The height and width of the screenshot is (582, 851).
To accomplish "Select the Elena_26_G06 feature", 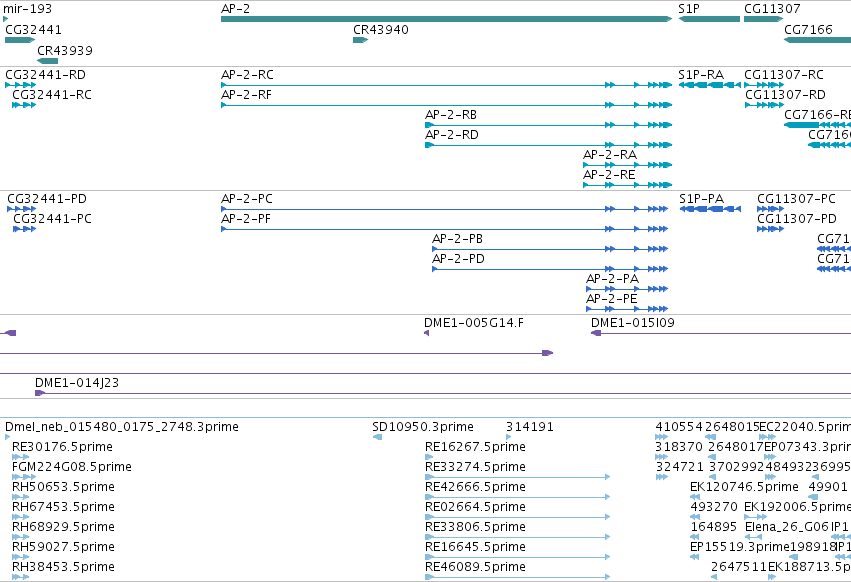I will tap(754, 537).
